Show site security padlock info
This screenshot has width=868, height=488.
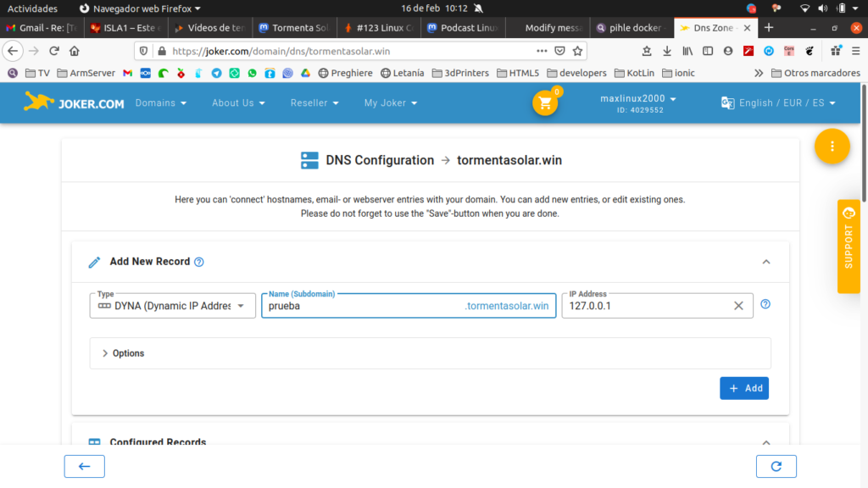[x=162, y=51]
